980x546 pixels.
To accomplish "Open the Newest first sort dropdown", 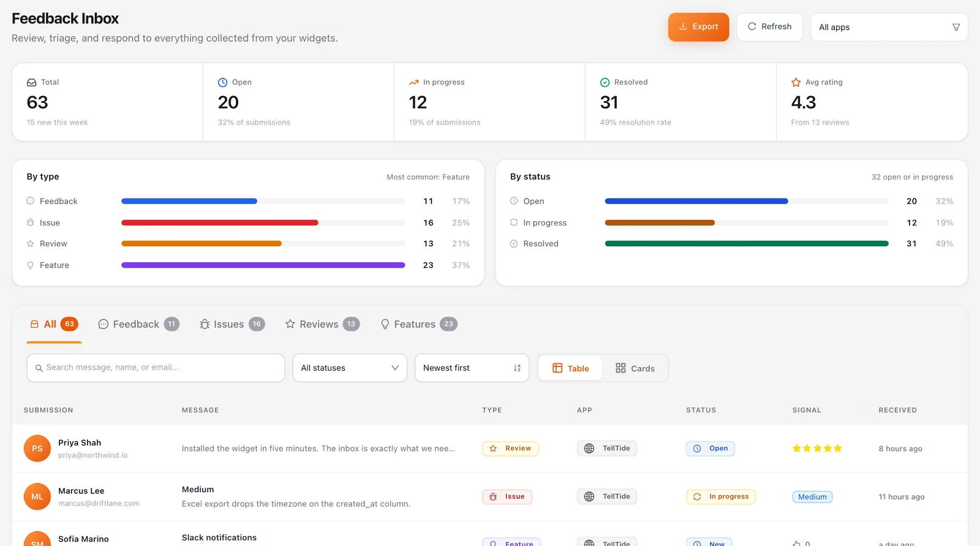I will point(472,368).
